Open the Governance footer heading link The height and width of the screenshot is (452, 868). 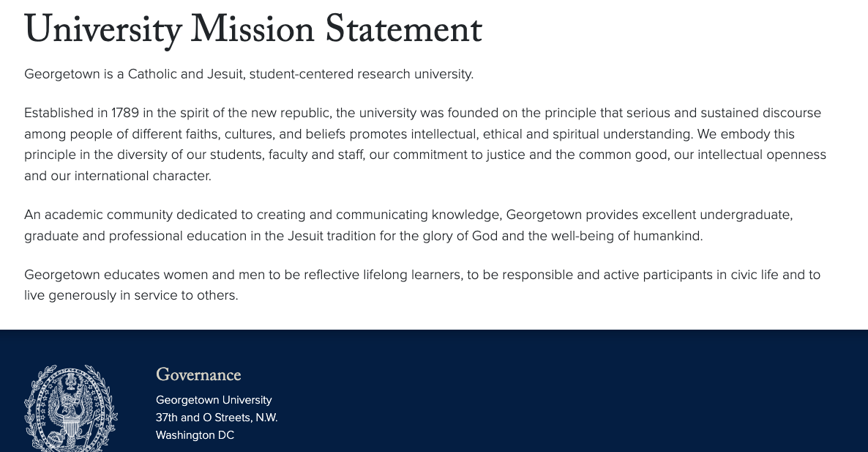pos(198,375)
